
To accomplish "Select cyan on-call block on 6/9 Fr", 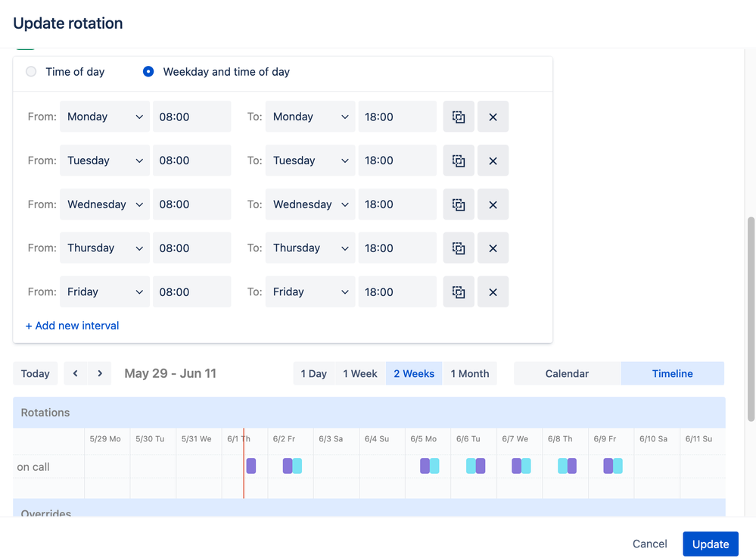I will click(618, 466).
